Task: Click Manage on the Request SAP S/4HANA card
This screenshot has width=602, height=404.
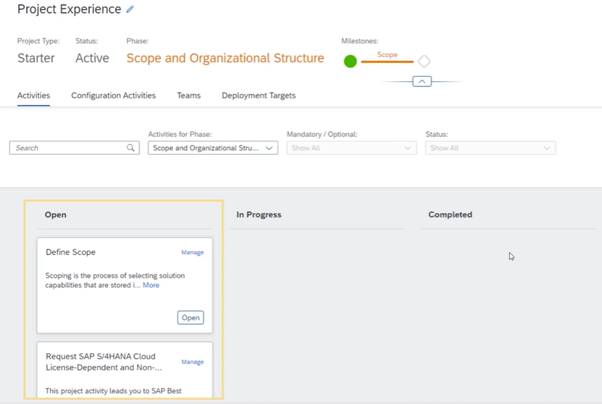Action: coord(192,362)
